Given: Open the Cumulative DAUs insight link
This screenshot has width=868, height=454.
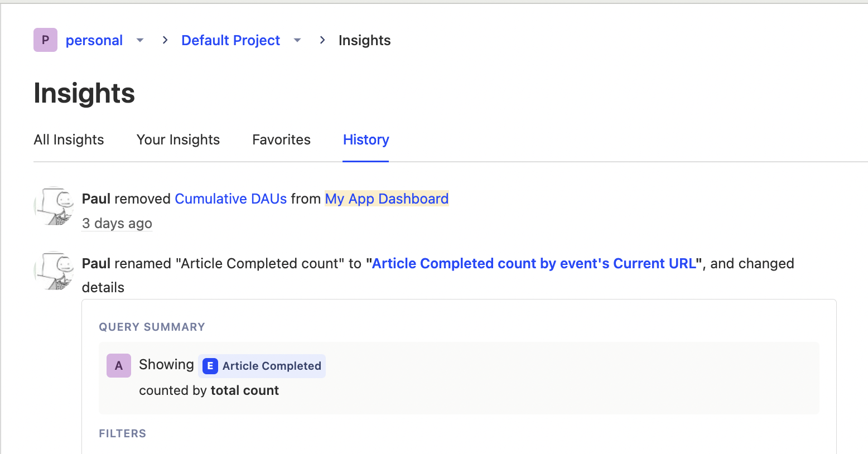Looking at the screenshot, I should (x=230, y=199).
